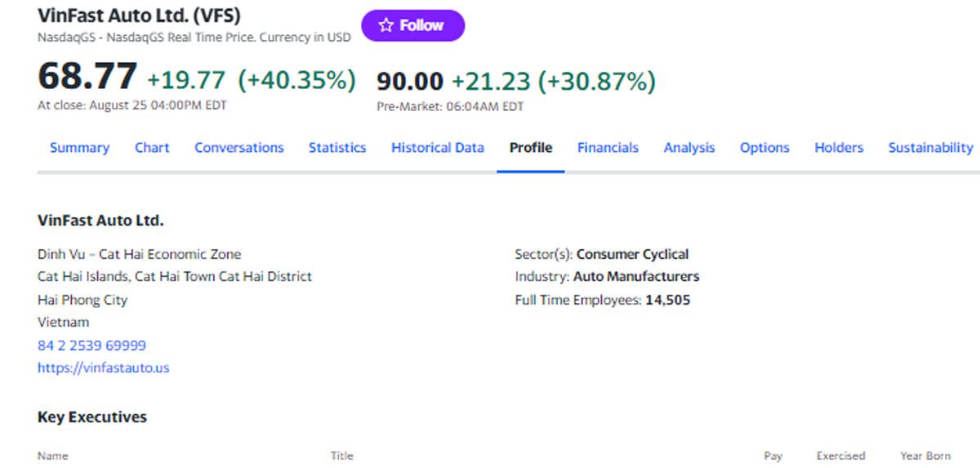Open the Summary tab
The height and width of the screenshot is (468, 980).
point(79,148)
